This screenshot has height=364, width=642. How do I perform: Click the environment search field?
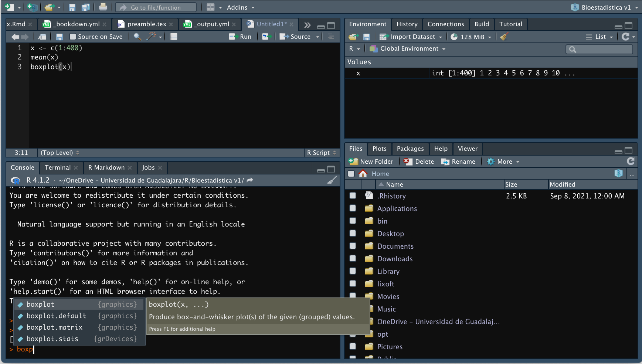point(602,49)
